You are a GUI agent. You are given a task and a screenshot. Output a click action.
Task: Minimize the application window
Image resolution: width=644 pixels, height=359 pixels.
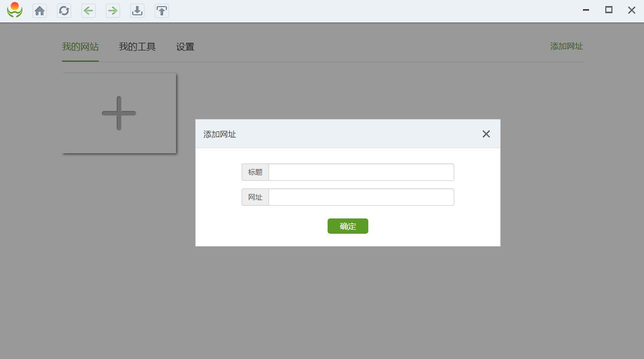tap(586, 10)
